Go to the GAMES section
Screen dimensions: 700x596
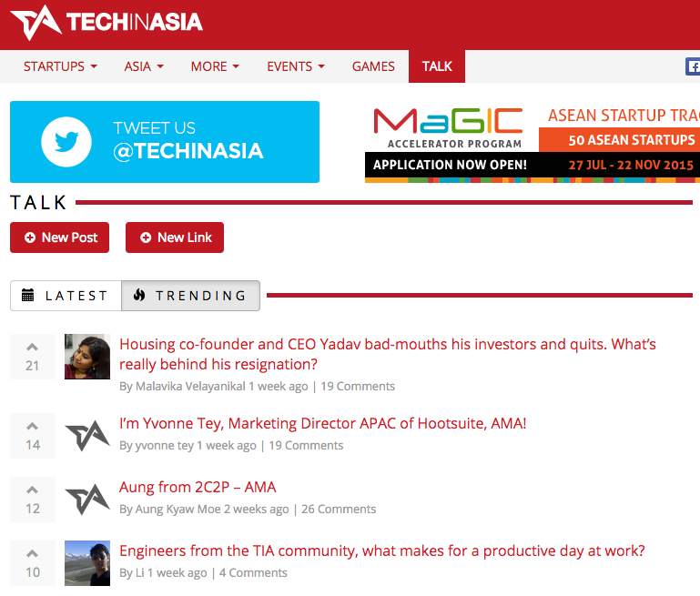click(x=373, y=66)
